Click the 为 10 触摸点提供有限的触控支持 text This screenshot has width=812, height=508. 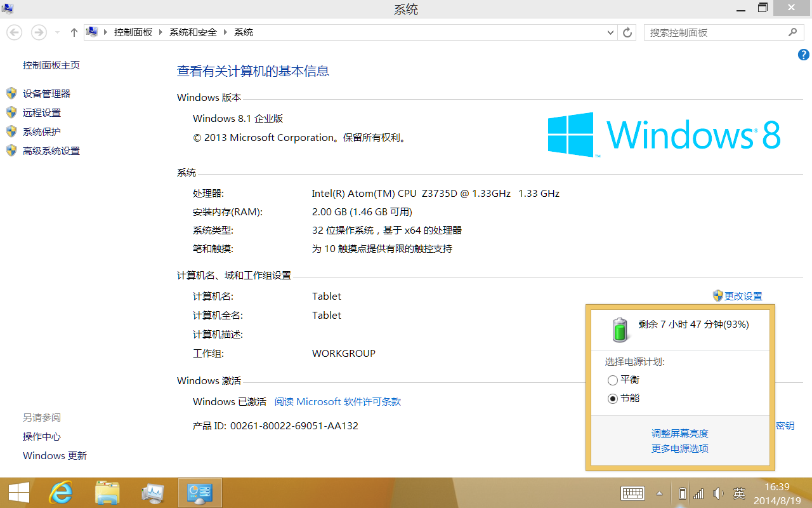pos(383,249)
